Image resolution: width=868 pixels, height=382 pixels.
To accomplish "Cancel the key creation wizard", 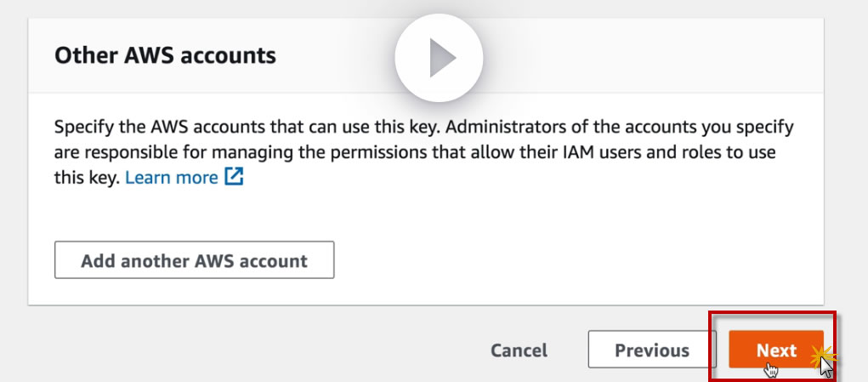I will (x=519, y=351).
